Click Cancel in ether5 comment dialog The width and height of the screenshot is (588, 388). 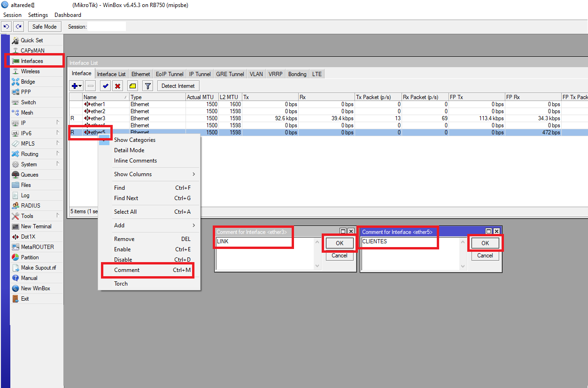click(x=485, y=256)
